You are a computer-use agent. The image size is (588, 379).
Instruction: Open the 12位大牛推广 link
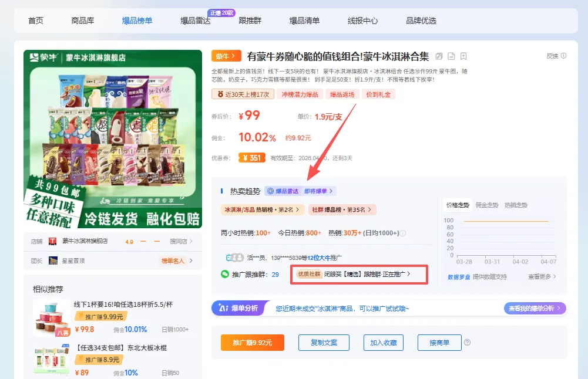tap(324, 258)
